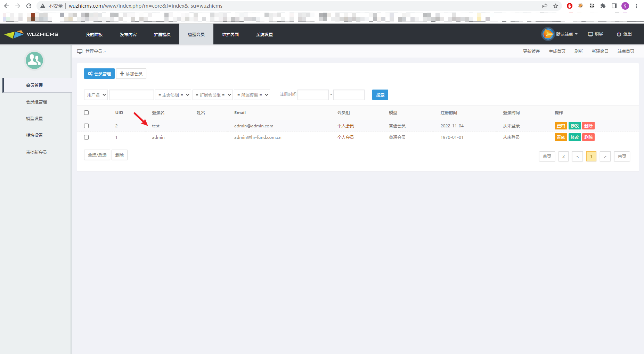Add a member with the 添加会员 plus button
This screenshot has height=354, width=644.
pyautogui.click(x=131, y=74)
